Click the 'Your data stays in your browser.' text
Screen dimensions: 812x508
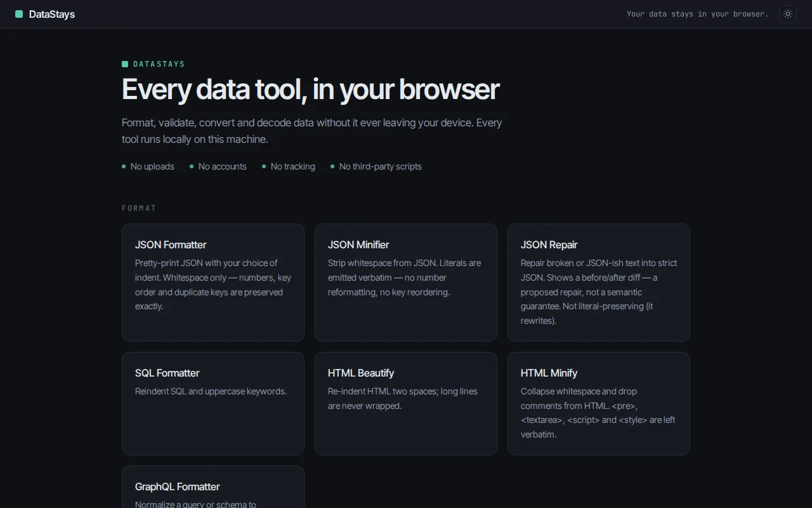click(697, 14)
